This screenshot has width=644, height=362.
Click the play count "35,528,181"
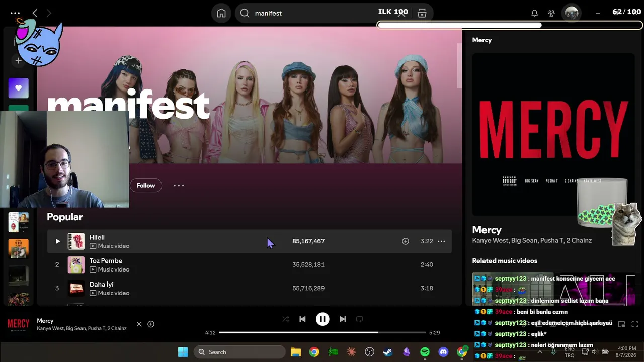pos(308,265)
